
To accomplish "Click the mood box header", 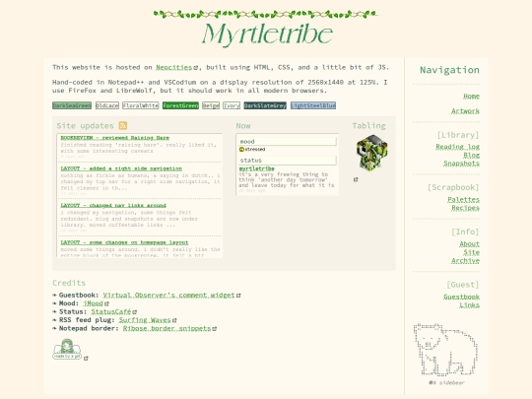I will click(288, 142).
